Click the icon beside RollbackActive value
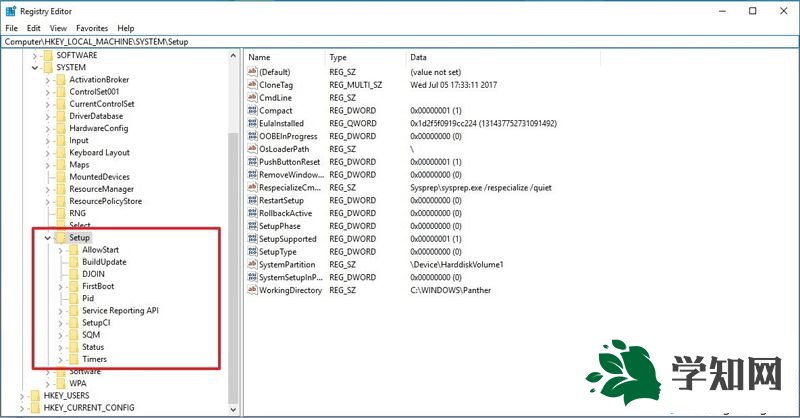The height and width of the screenshot is (418, 800). point(252,213)
